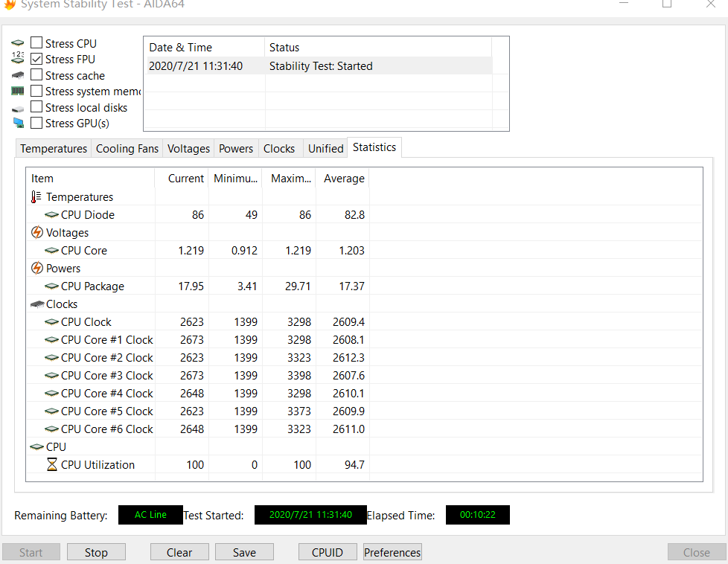Select the Clocks tab
This screenshot has height=564, width=728.
(279, 149)
